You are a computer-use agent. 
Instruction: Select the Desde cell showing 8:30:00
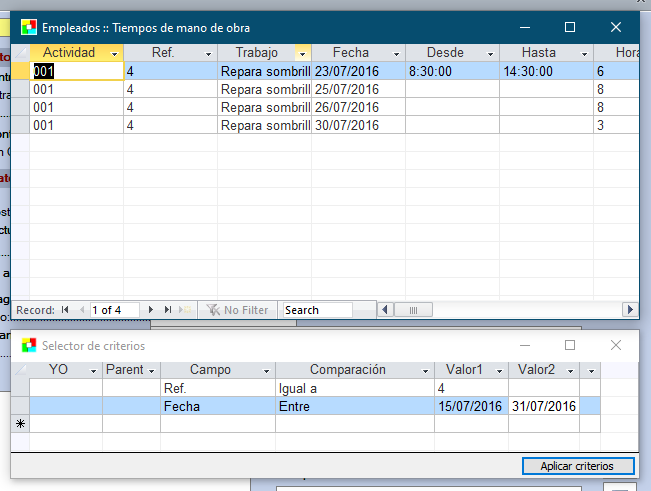451,72
